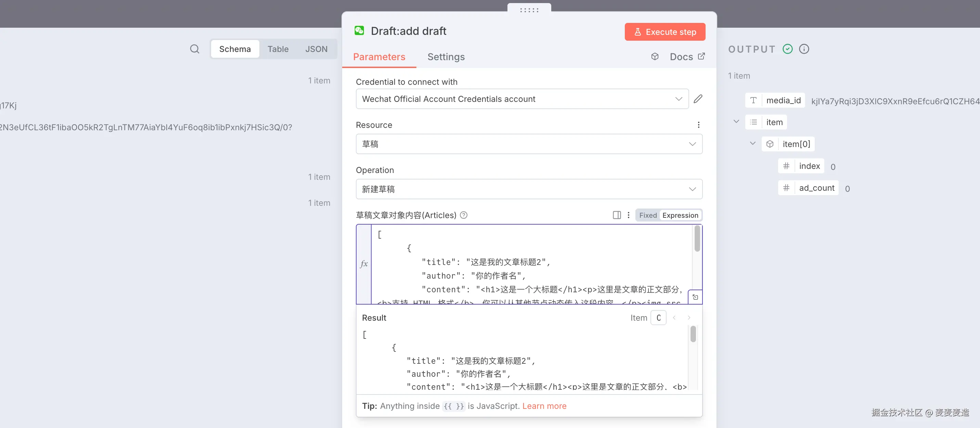
Task: Collapse the item[0] tree node
Action: click(x=752, y=144)
